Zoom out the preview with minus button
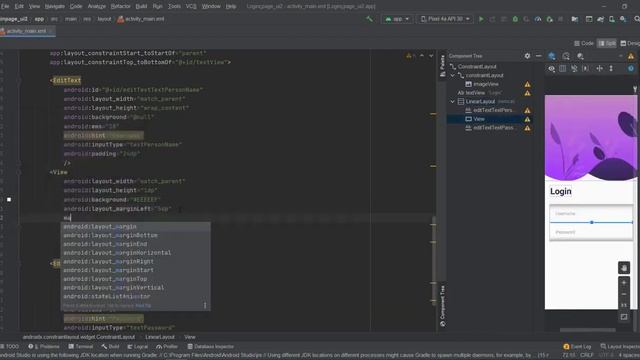 coord(624,294)
